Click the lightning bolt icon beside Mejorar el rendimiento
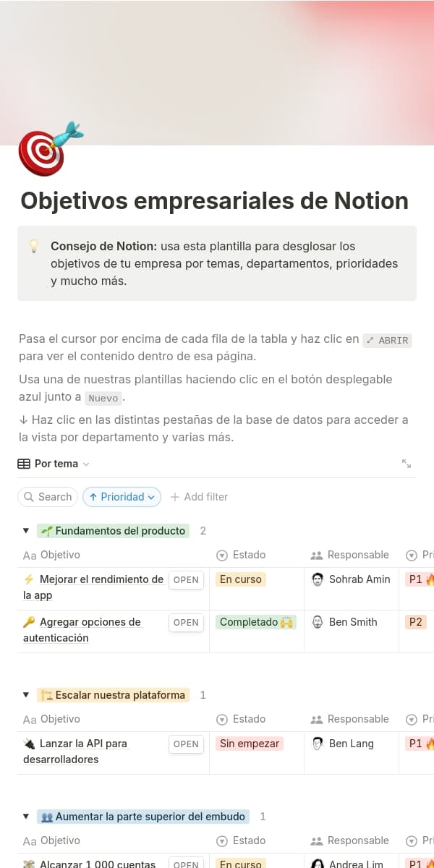Viewport: 434px width, 868px height. [x=29, y=579]
